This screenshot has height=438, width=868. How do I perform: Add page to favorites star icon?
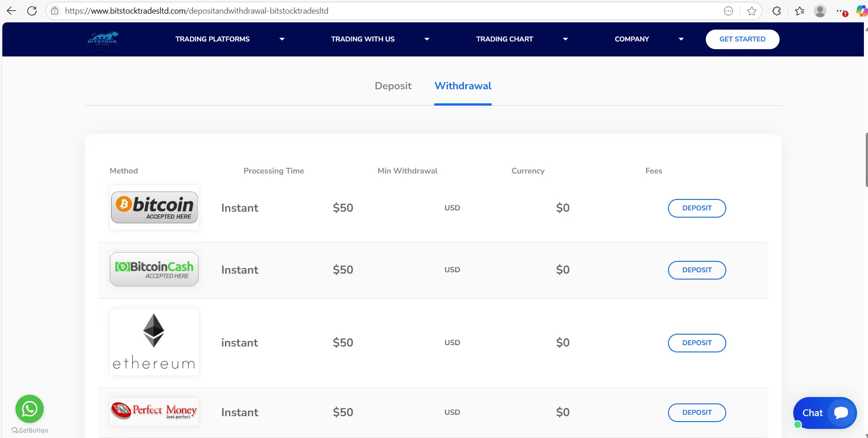pyautogui.click(x=752, y=11)
